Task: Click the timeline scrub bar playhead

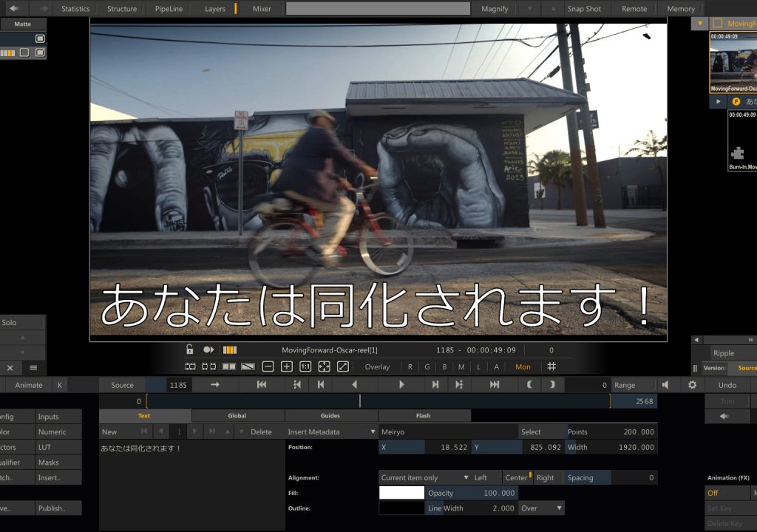Action: [360, 400]
